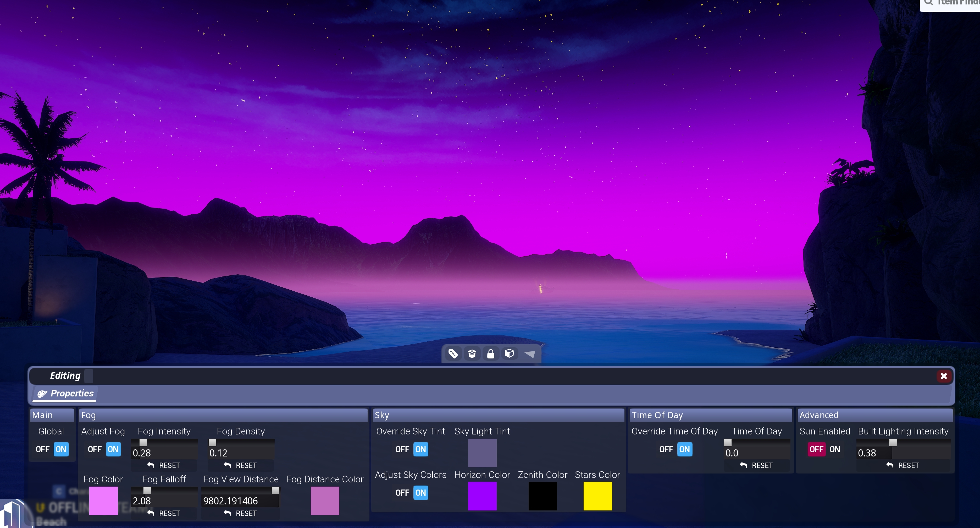Click the sale tag icon
Image resolution: width=980 pixels, height=528 pixels.
tap(453, 354)
